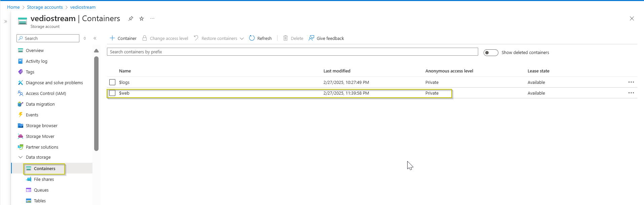
Task: Open the Overview menu icon
Action: tap(21, 50)
